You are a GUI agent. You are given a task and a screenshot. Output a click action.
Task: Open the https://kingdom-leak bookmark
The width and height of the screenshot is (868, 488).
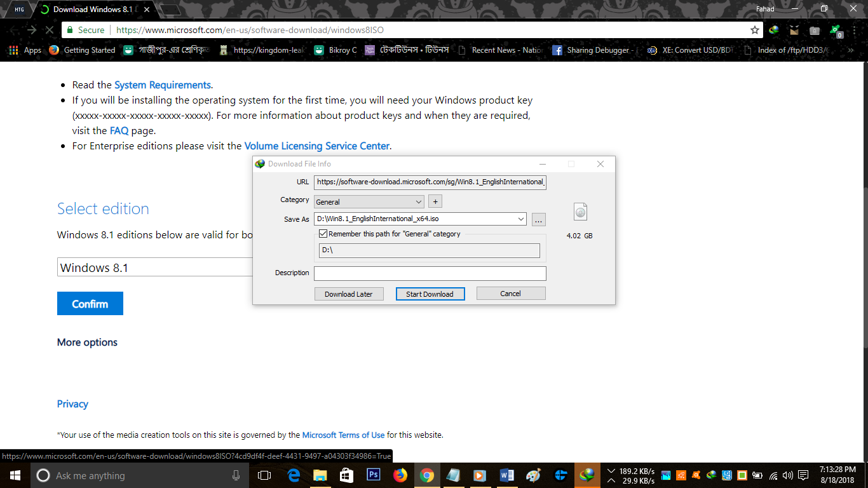pos(262,50)
